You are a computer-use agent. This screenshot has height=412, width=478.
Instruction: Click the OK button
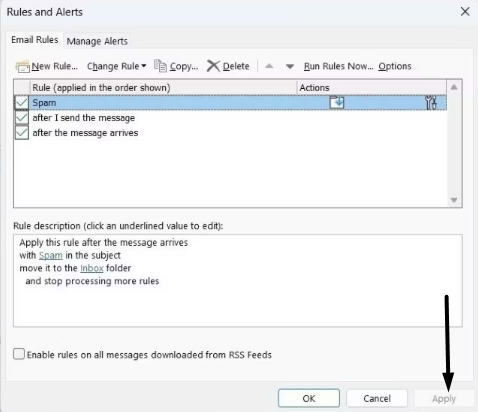(309, 398)
